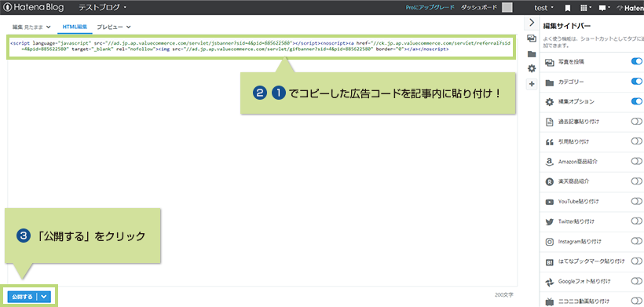Click the カテゴリー folder icon

tap(550, 82)
